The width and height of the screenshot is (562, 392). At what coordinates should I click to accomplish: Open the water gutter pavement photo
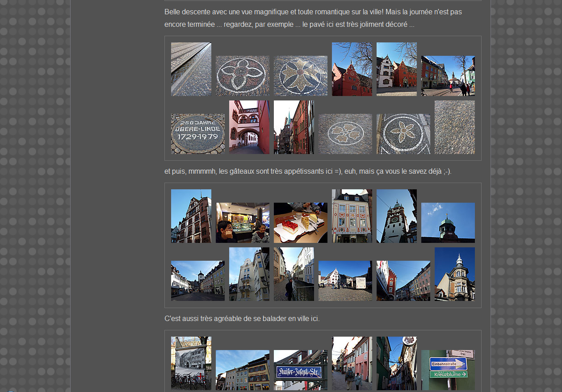click(x=191, y=69)
